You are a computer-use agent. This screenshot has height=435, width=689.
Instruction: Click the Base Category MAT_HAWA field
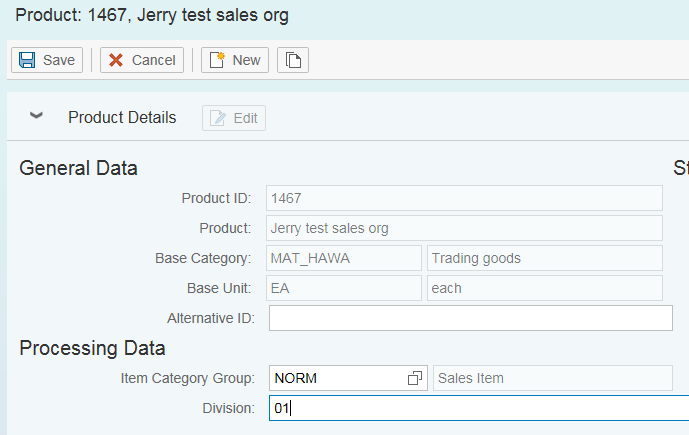(344, 258)
